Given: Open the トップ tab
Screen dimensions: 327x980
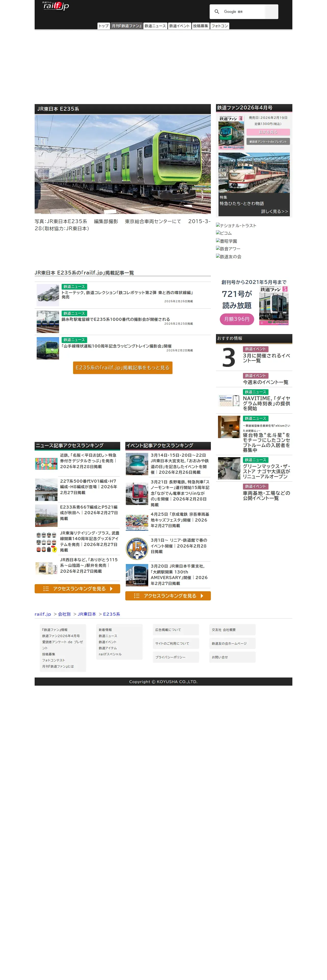Looking at the screenshot, I should tap(104, 26).
